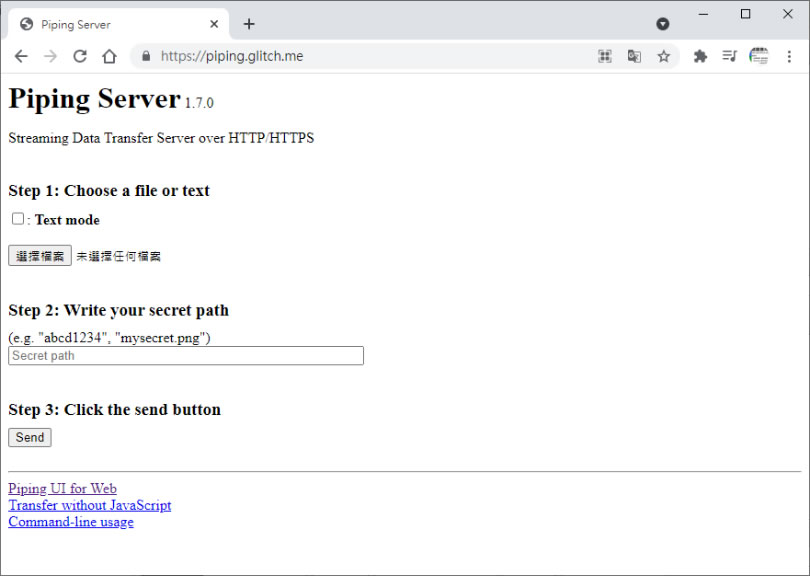Click the 'Step 3: Click the send button' heading
Viewport: 810px width, 576px height.
(x=115, y=410)
